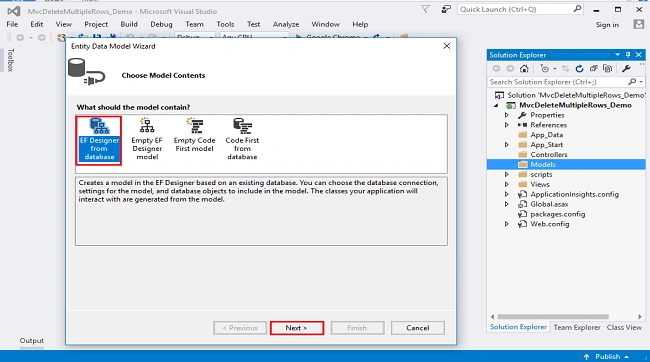
Task: Expand the scripts folder
Action: (x=507, y=175)
